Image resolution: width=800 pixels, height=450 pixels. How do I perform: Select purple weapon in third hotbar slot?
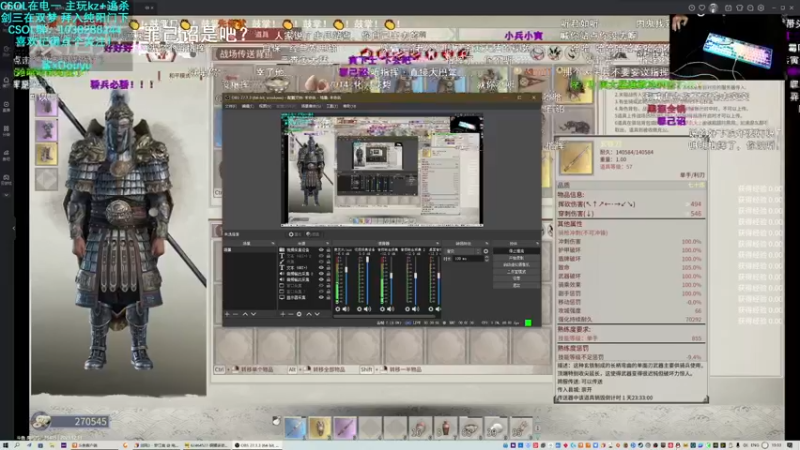coord(345,428)
